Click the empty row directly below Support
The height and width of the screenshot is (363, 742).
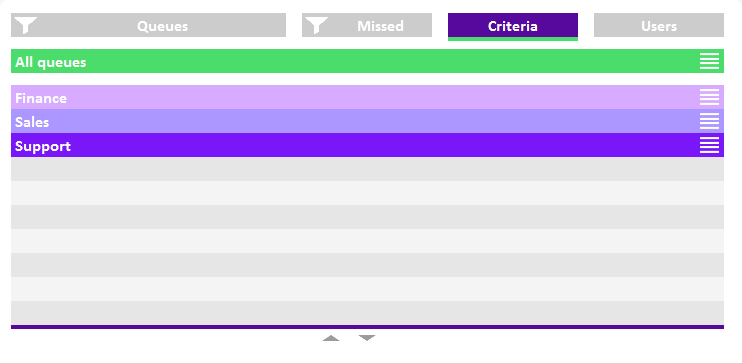[367, 169]
